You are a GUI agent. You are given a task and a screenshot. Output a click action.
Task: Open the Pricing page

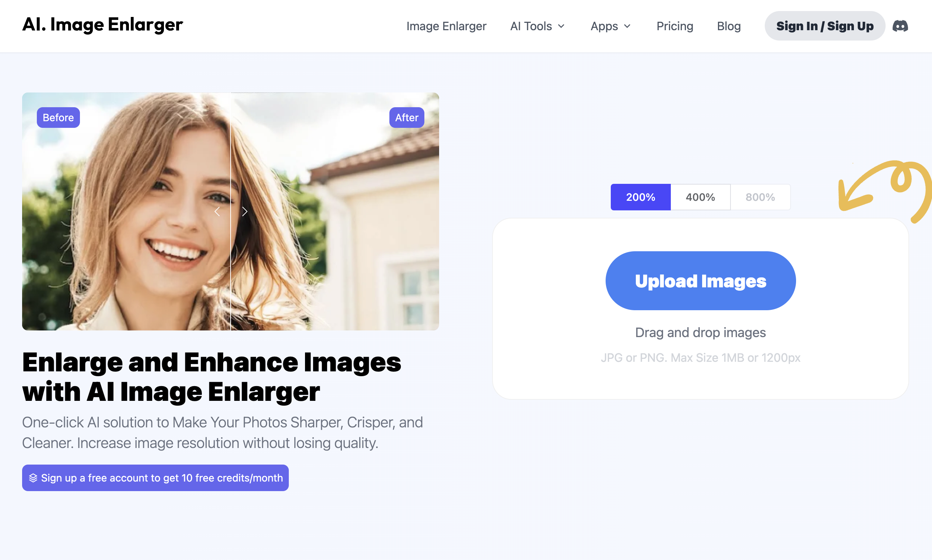pyautogui.click(x=675, y=26)
